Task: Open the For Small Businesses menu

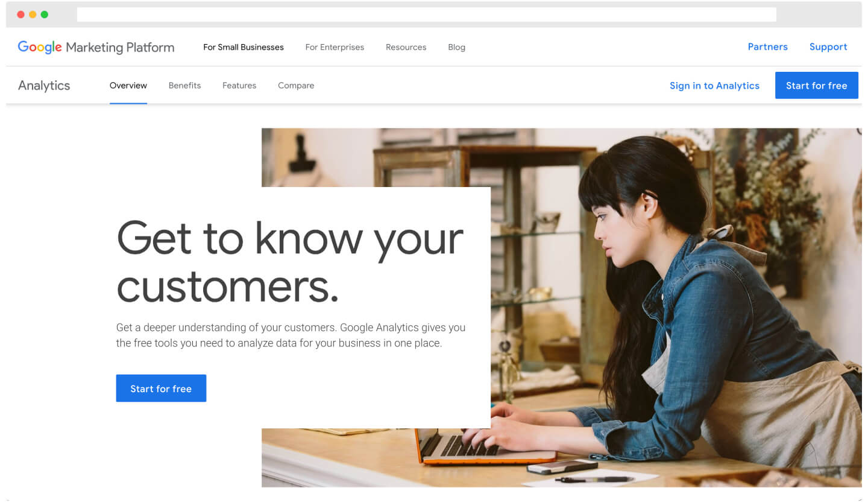Action: click(x=244, y=47)
